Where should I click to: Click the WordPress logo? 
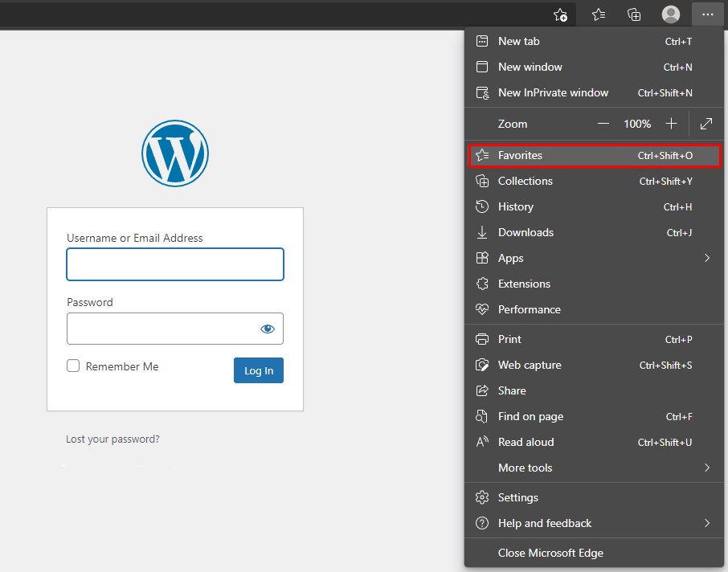tap(175, 154)
